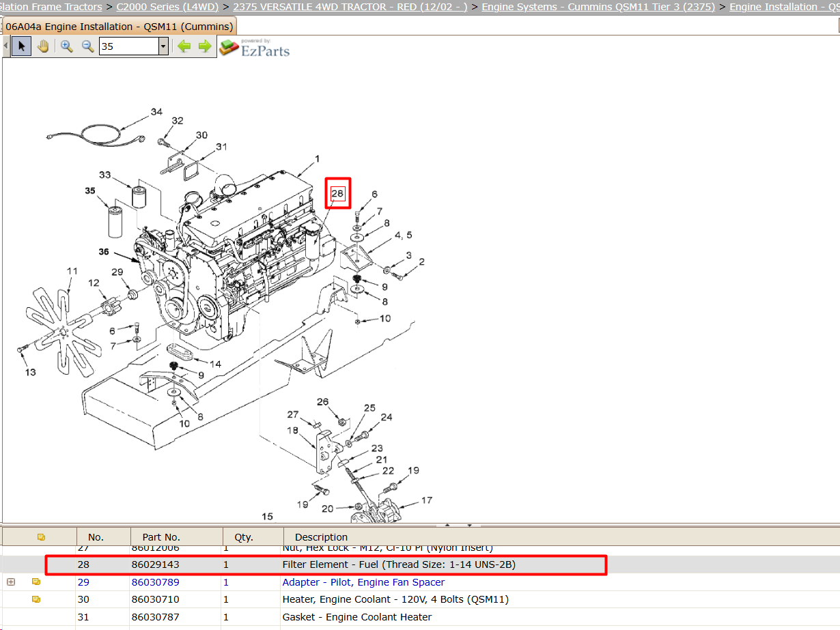Click callout 1 pointing to the engine

pyautogui.click(x=317, y=158)
